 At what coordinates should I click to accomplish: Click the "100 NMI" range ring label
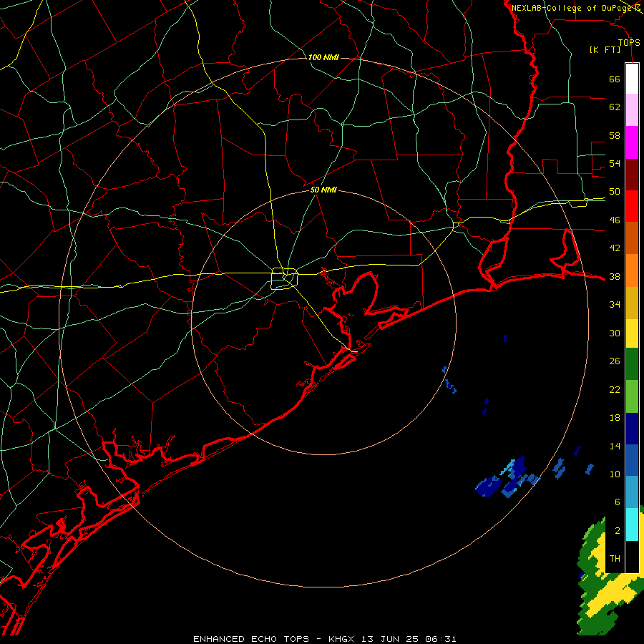[x=323, y=57]
